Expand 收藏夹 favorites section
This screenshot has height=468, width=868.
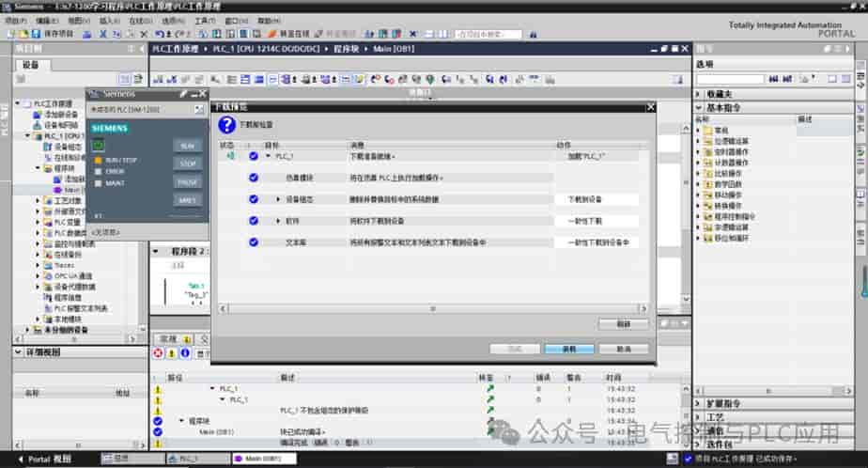pyautogui.click(x=699, y=94)
